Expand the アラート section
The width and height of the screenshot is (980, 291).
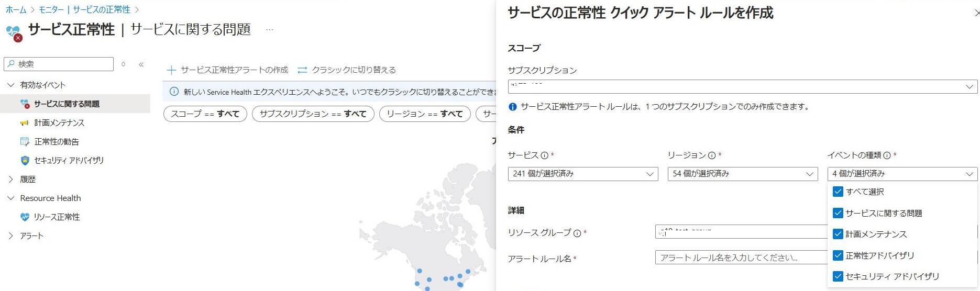click(x=10, y=236)
